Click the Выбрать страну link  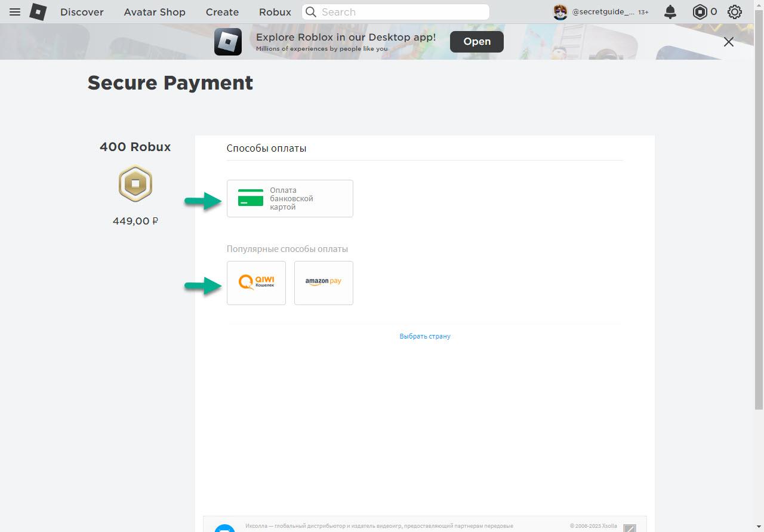click(425, 336)
